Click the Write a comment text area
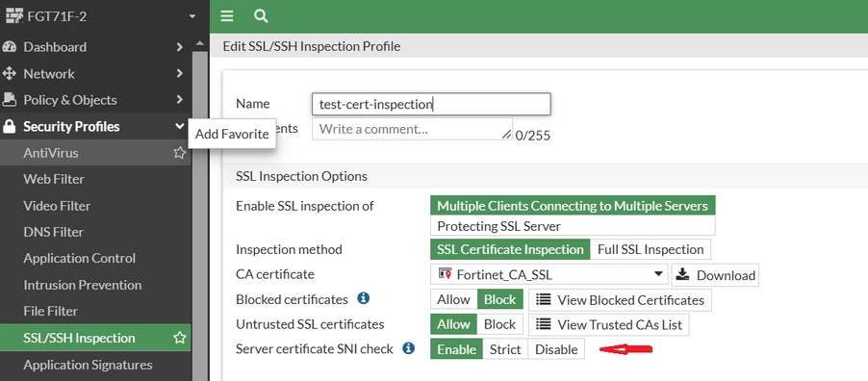The height and width of the screenshot is (381, 868). [x=413, y=129]
